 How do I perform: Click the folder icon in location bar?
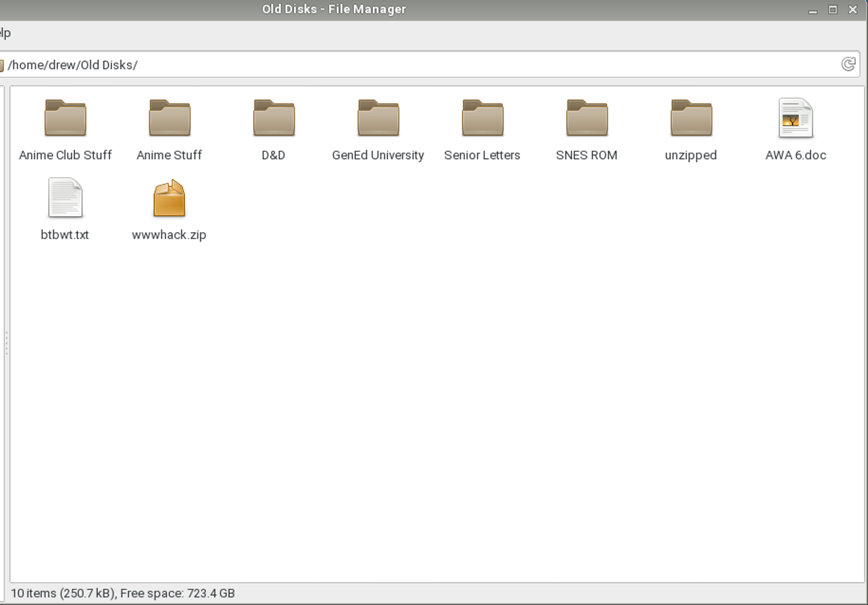click(x=2, y=65)
